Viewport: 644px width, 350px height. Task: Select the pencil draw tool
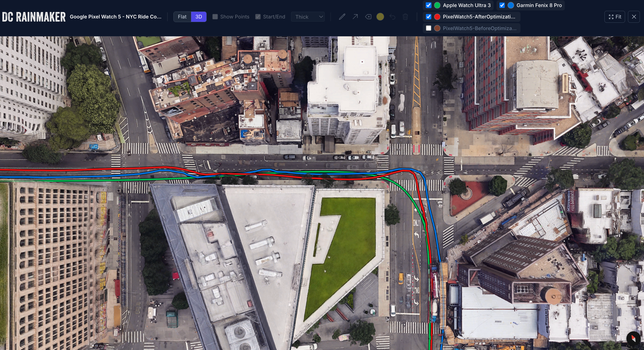pyautogui.click(x=342, y=17)
